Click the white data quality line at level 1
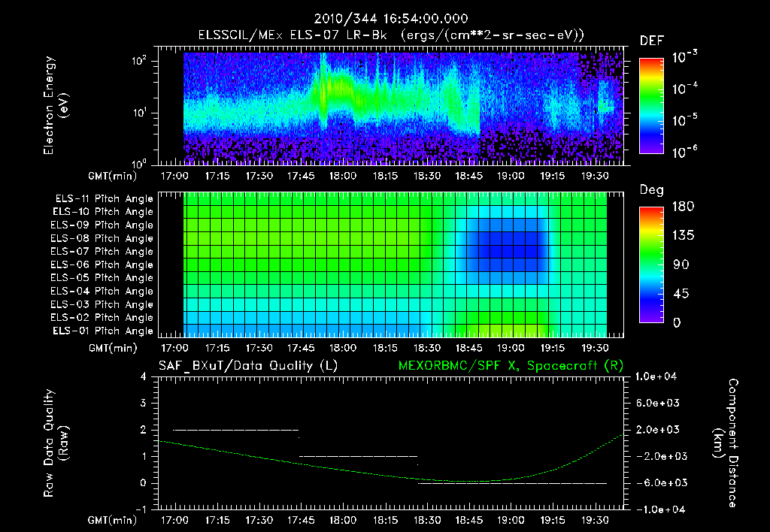This screenshot has width=770, height=532. (358, 456)
